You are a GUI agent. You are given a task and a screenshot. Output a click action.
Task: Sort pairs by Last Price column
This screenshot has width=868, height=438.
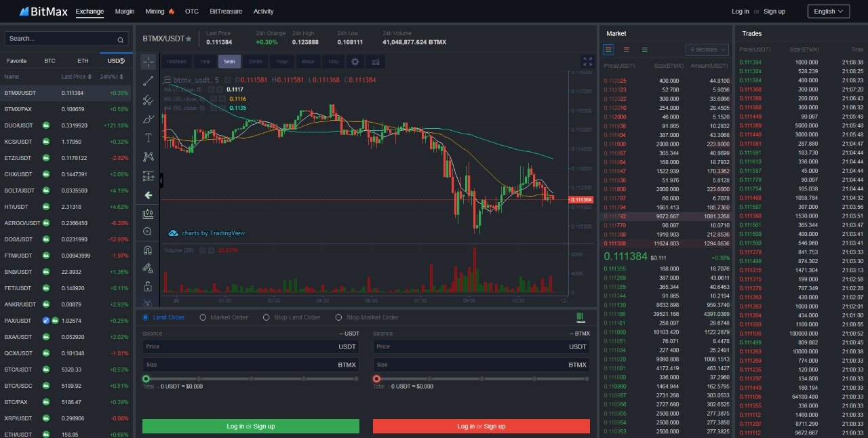[76, 77]
